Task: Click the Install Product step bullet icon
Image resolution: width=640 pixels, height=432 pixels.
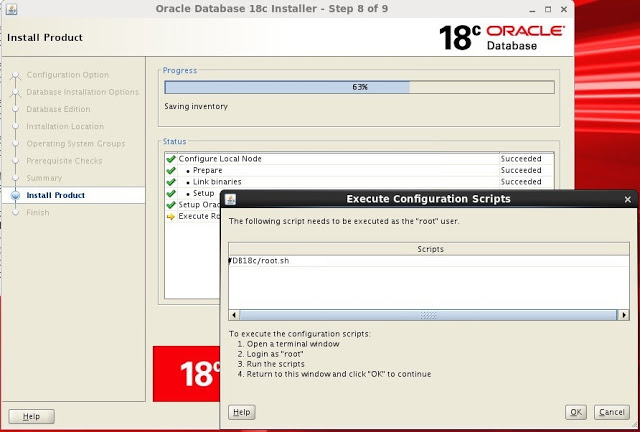Action: 15,196
